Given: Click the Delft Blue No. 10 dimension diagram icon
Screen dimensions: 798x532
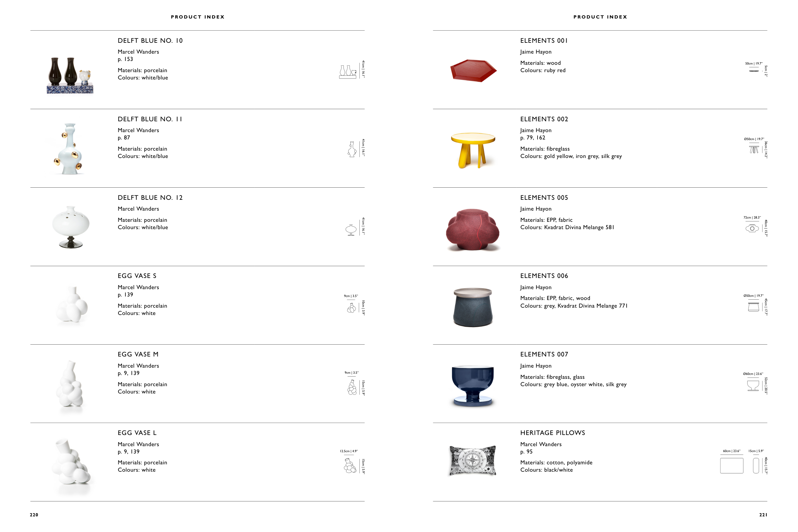Looking at the screenshot, I should click(x=348, y=72).
